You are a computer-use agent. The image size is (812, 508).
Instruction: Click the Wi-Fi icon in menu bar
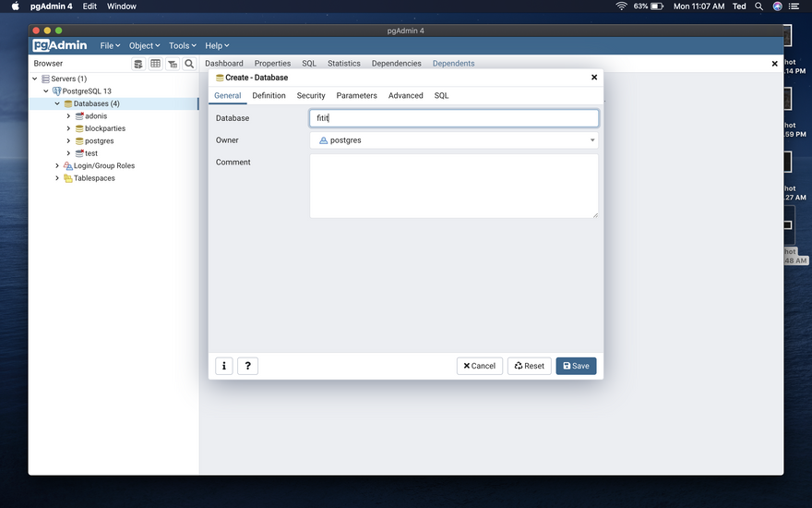[621, 6]
